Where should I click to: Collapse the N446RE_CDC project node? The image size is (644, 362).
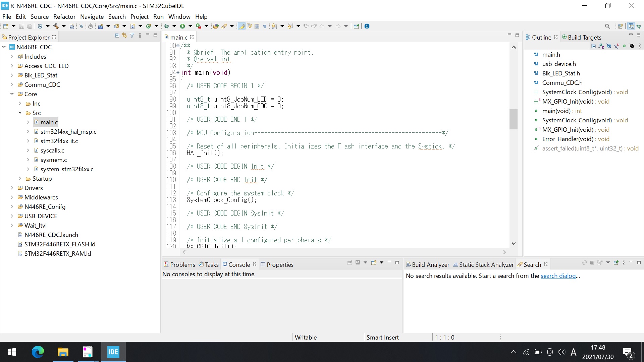pyautogui.click(x=4, y=47)
